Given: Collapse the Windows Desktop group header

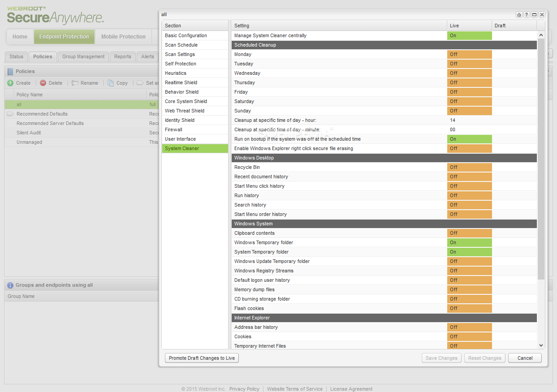Looking at the screenshot, I should [384, 158].
